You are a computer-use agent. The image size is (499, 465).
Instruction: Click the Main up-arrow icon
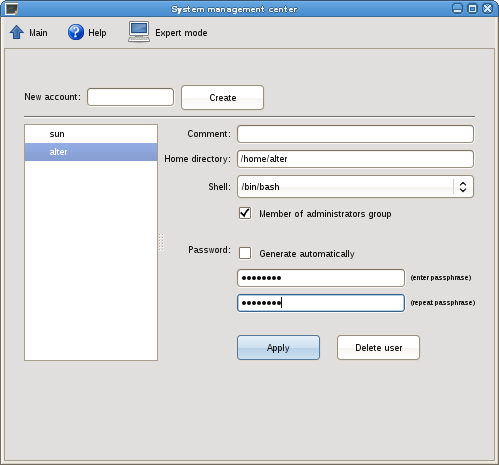pos(17,33)
